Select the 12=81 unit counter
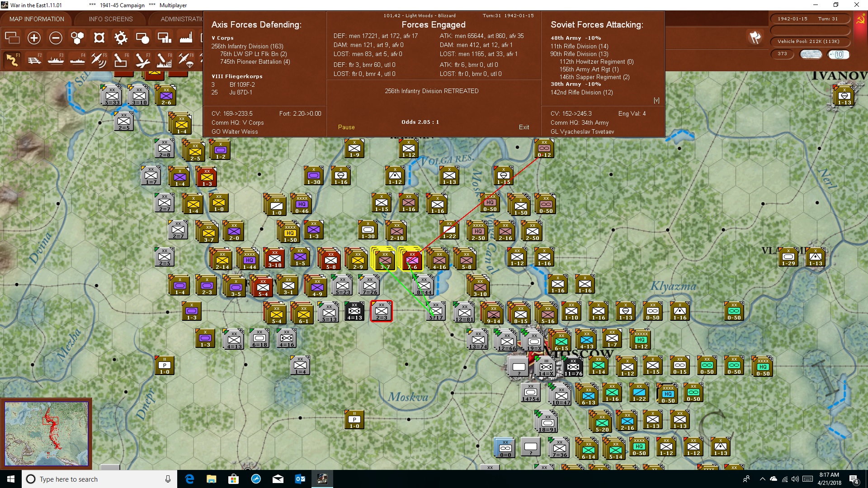Image resolution: width=868 pixels, height=488 pixels. click(464, 313)
